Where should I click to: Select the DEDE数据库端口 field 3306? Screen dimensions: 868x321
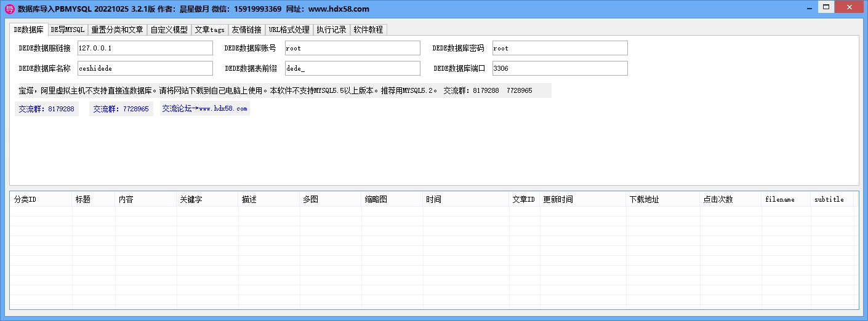(560, 68)
